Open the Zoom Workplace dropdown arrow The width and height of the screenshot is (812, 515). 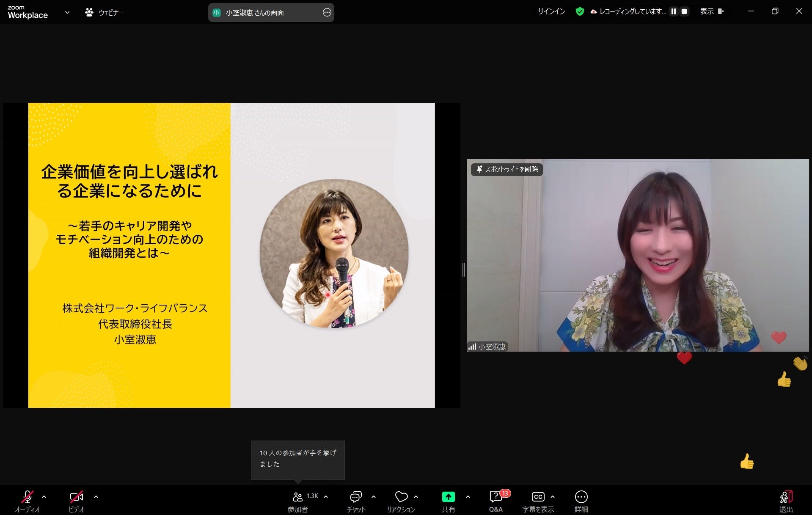coord(67,12)
